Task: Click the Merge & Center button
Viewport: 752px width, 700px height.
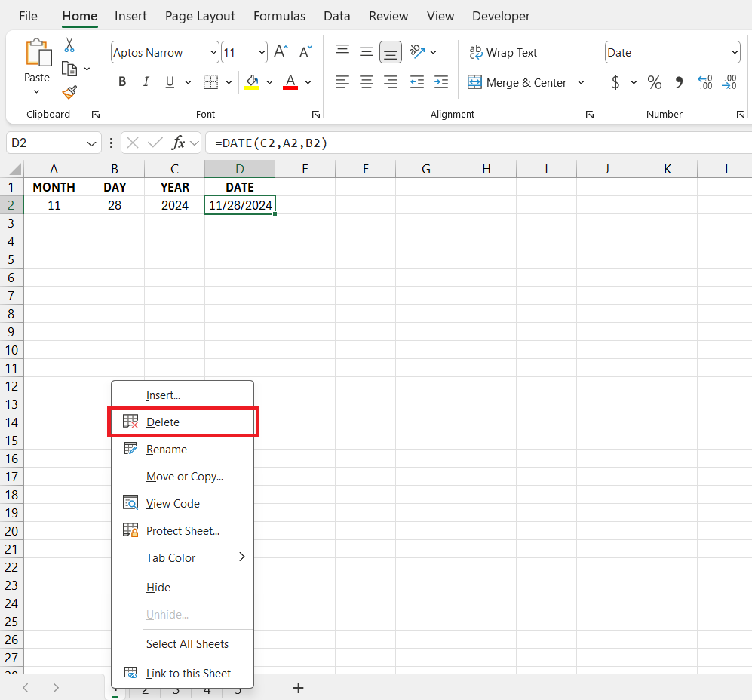Action: pos(517,82)
